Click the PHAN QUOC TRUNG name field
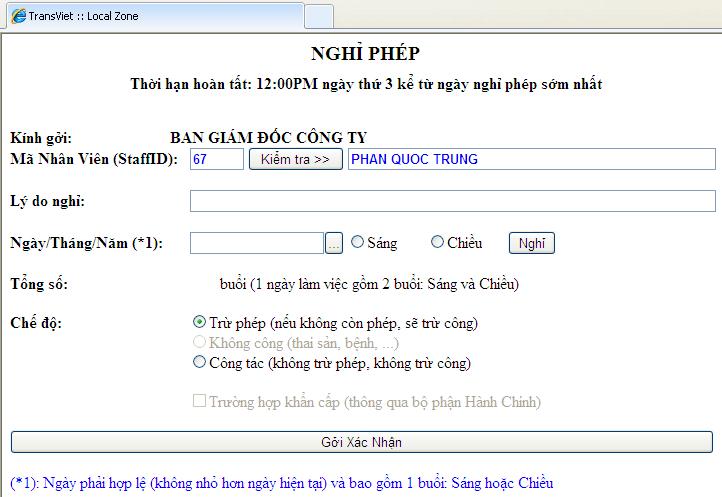Viewport: 722px width, 497px height. coord(532,159)
